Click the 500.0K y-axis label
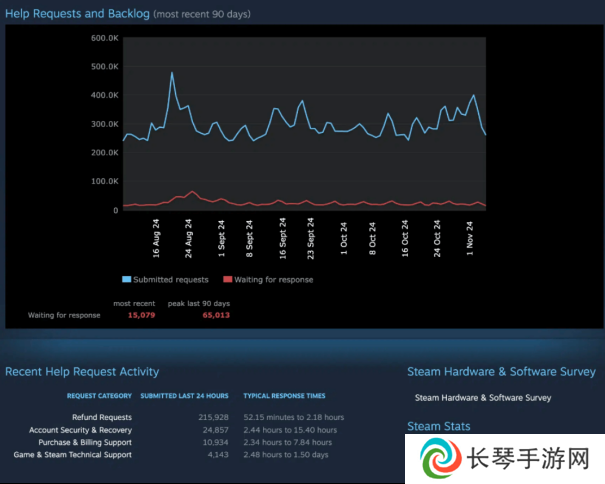The image size is (605, 484). [105, 66]
